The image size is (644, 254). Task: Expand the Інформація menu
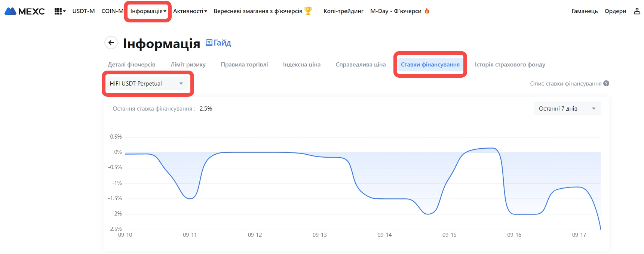click(148, 11)
